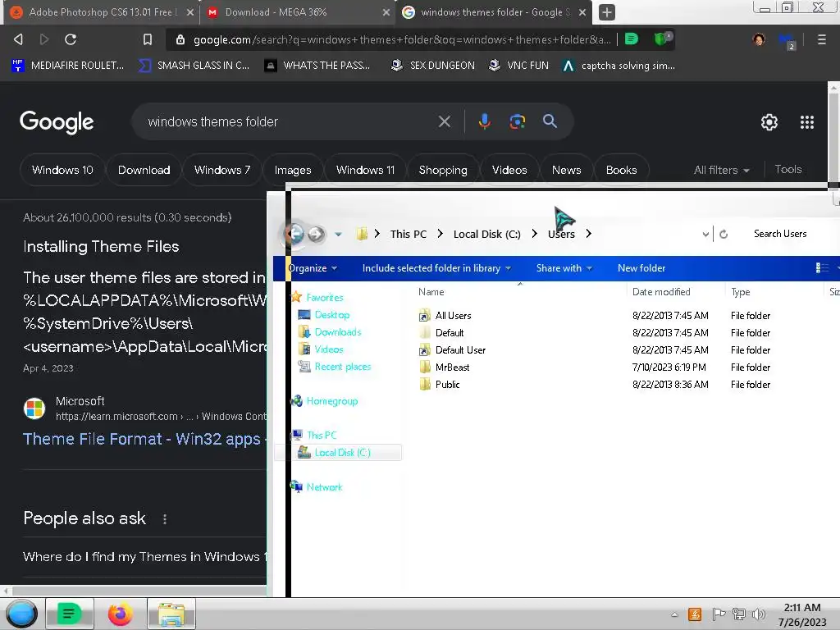Viewport: 840px width, 630px height.
Task: Open the Organize dropdown menu
Action: pos(313,268)
